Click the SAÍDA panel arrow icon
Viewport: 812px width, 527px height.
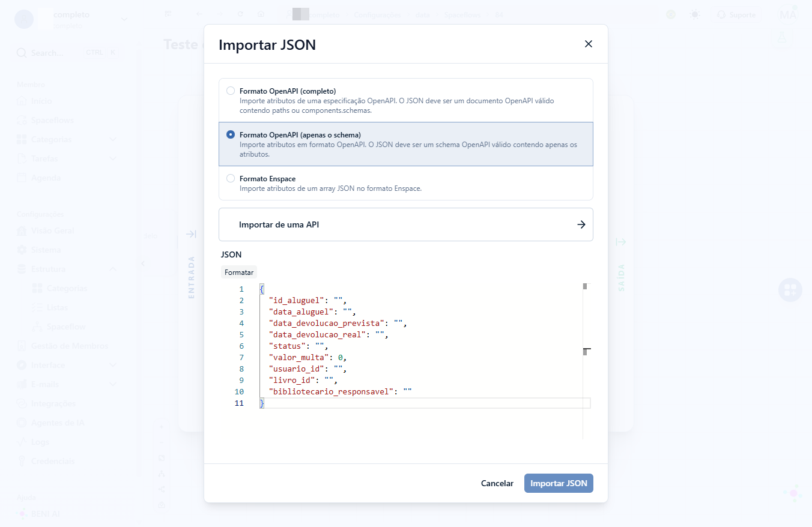point(621,242)
